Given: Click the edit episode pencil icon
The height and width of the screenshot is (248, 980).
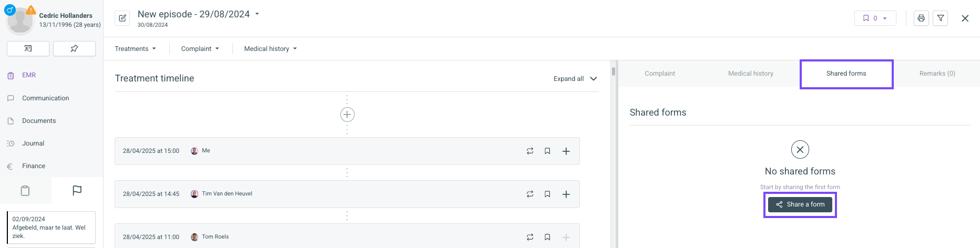Looking at the screenshot, I should [122, 18].
